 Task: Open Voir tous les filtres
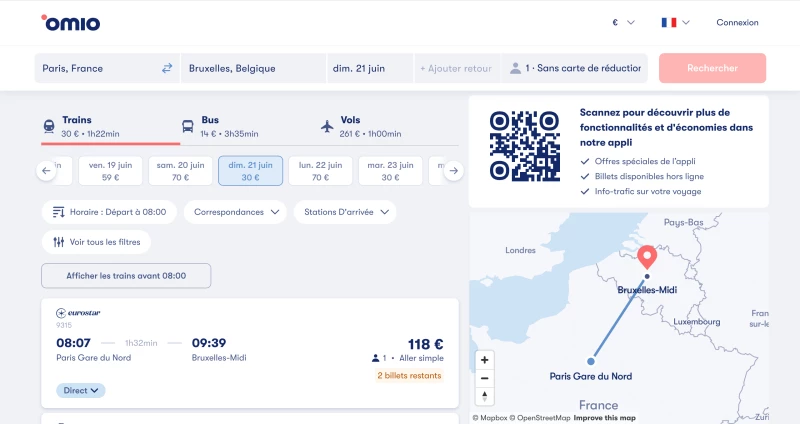pos(96,242)
